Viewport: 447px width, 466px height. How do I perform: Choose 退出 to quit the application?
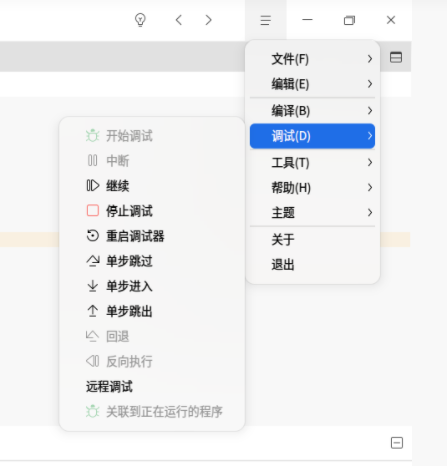coord(312,265)
